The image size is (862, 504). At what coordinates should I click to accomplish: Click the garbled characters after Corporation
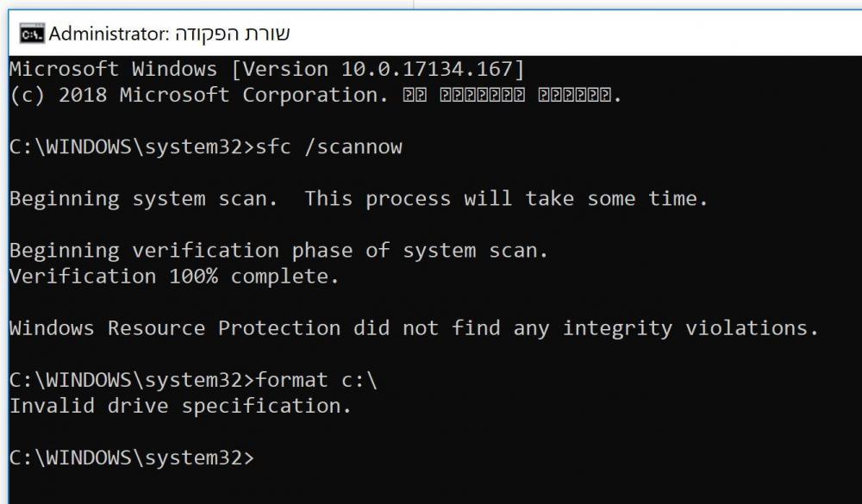coord(512,95)
